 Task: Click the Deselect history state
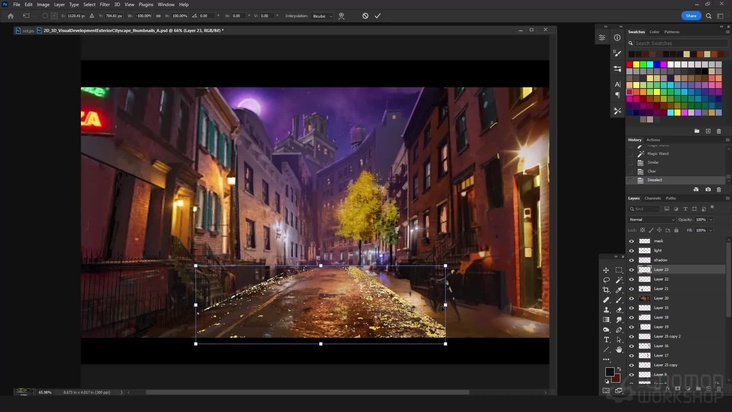coord(676,180)
